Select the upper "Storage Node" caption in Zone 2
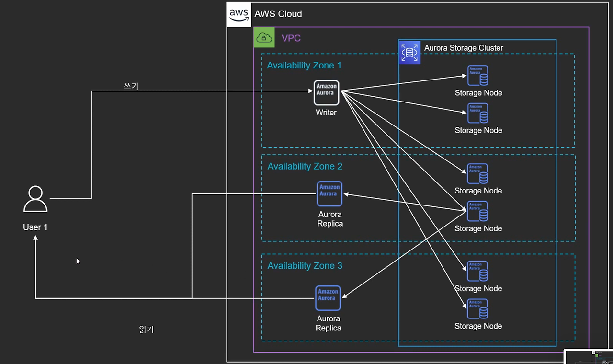This screenshot has width=613, height=364. coord(478,191)
